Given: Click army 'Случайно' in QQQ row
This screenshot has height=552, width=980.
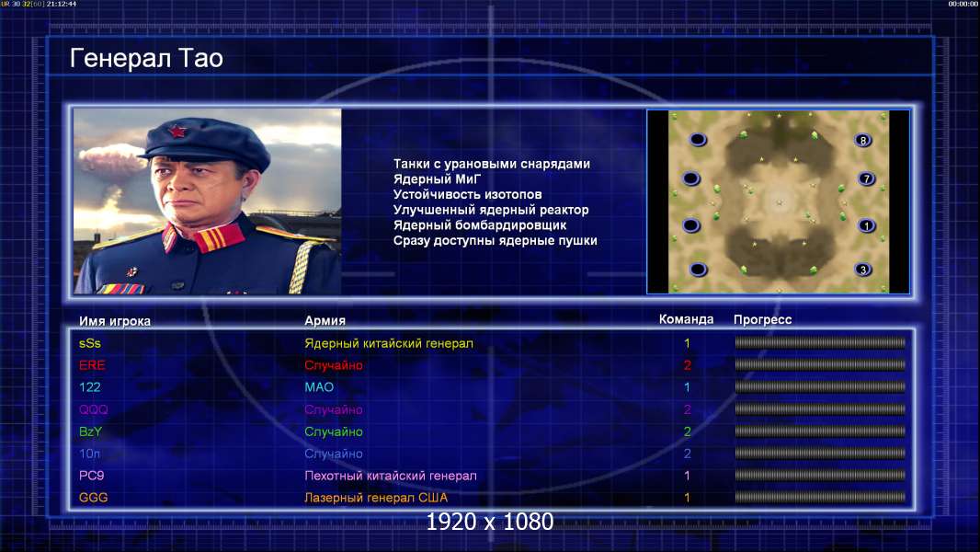Looking at the screenshot, I should 334,409.
